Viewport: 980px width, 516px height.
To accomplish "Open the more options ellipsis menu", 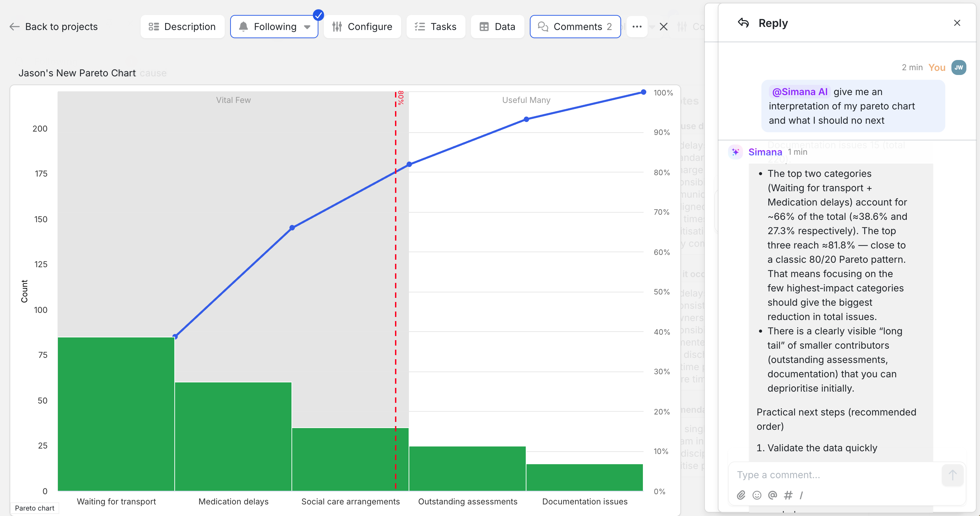I will pyautogui.click(x=637, y=27).
